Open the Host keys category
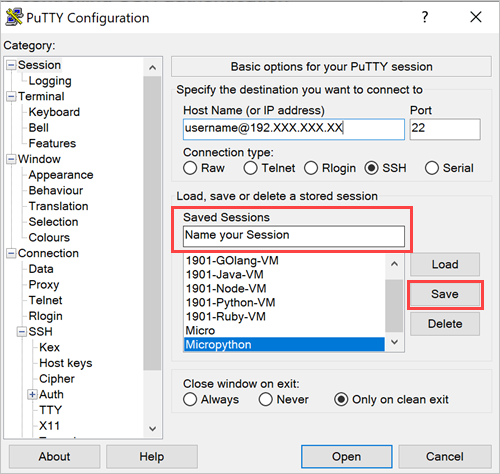 [66, 363]
